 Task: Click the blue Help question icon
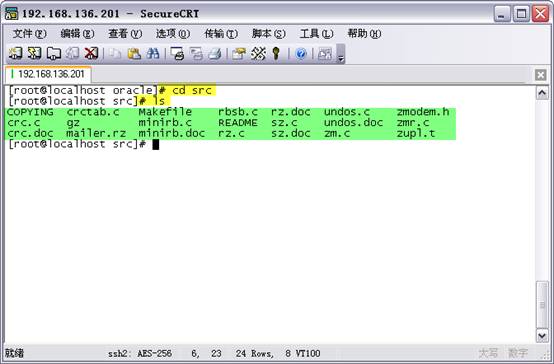[x=301, y=53]
